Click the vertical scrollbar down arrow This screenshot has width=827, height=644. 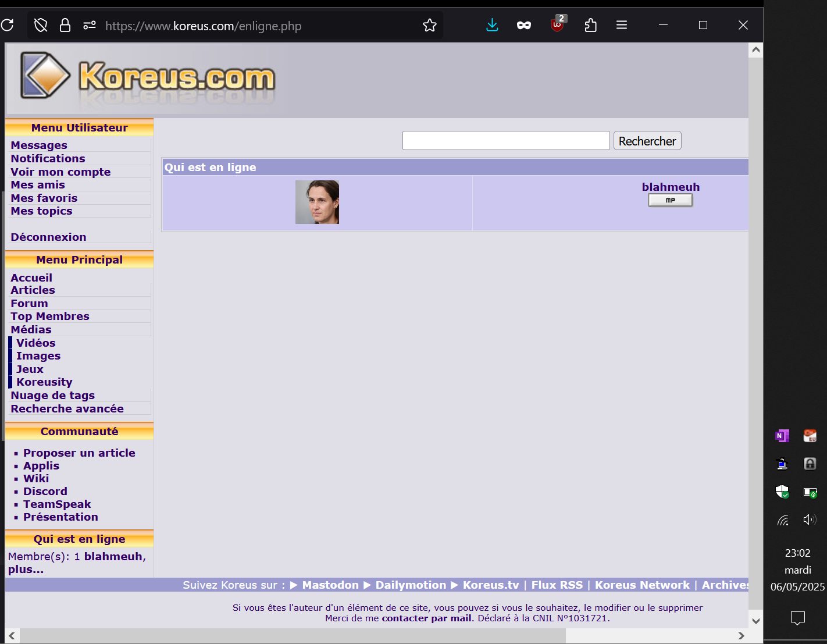click(x=755, y=621)
